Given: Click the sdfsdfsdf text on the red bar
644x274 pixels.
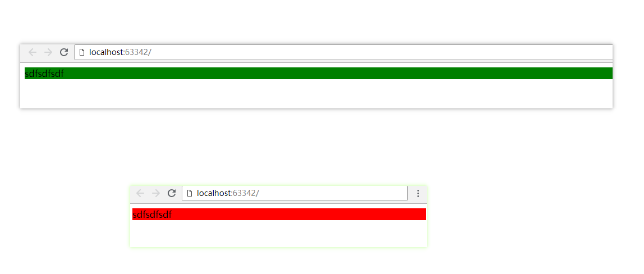Looking at the screenshot, I should pyautogui.click(x=152, y=214).
